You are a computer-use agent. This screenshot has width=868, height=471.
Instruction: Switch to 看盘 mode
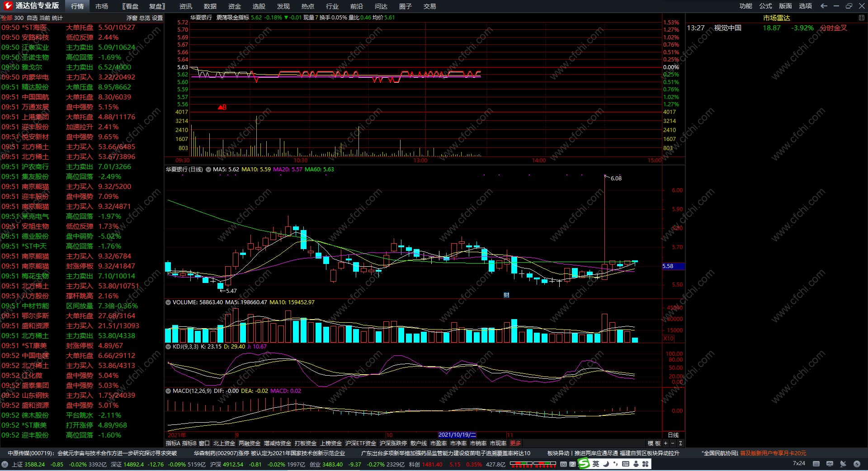pyautogui.click(x=131, y=6)
